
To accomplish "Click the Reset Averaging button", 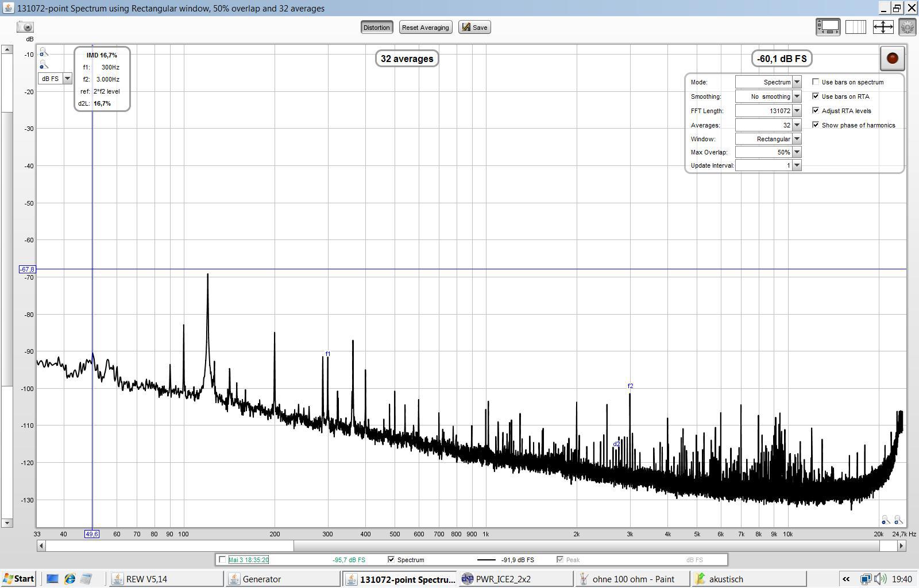I will click(425, 28).
